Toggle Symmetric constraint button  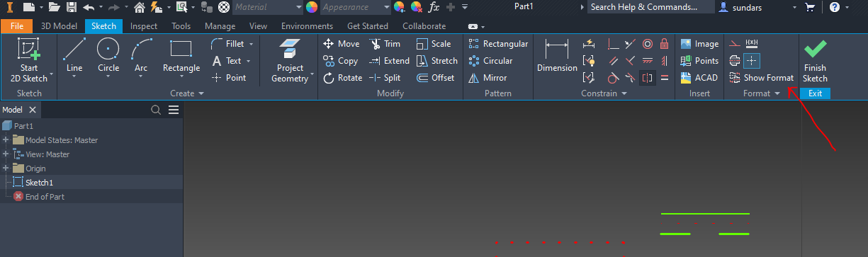coord(648,78)
